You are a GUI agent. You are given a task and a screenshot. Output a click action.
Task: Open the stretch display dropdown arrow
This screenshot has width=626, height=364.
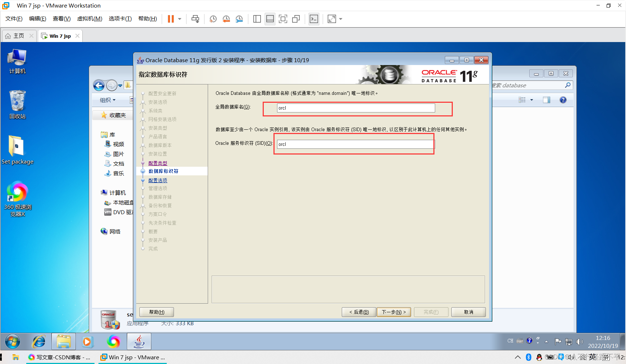click(x=341, y=19)
